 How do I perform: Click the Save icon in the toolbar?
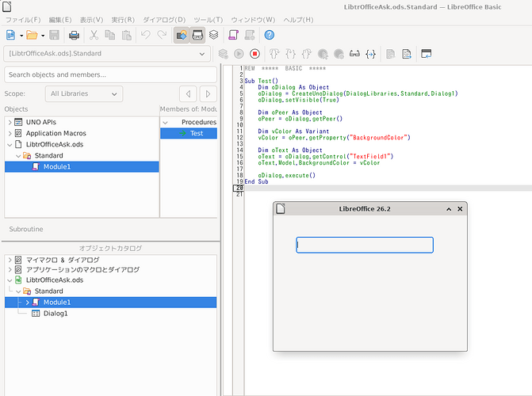point(54,35)
